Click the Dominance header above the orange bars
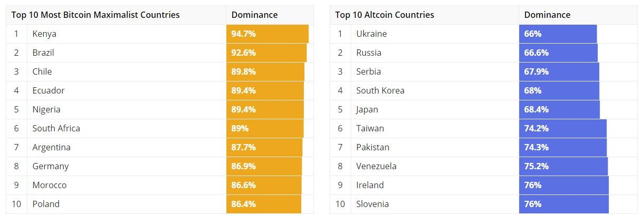 pyautogui.click(x=254, y=15)
